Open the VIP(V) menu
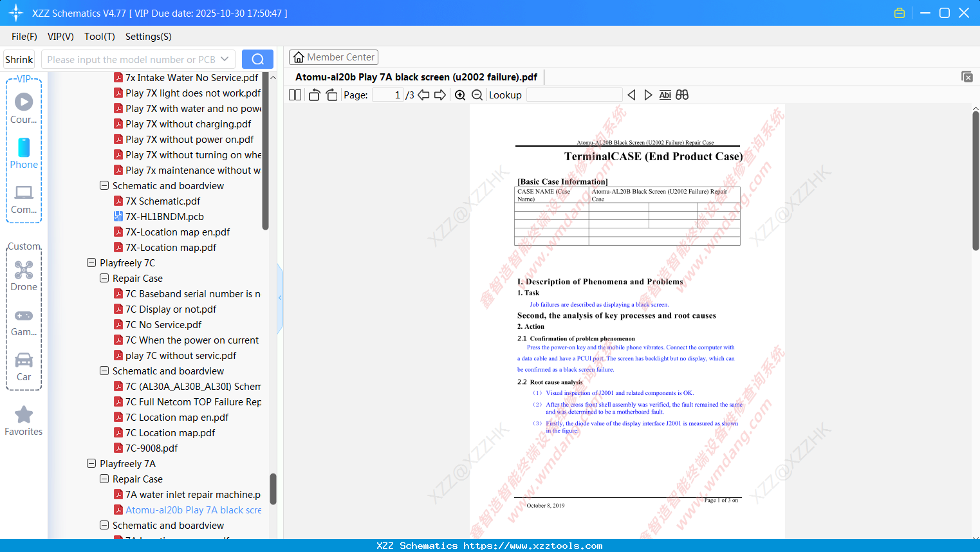Image resolution: width=980 pixels, height=552 pixels. pos(60,37)
